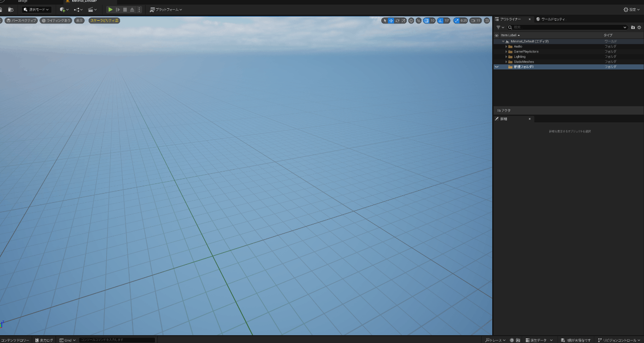
Task: Click the surface snapping icon
Action: (x=419, y=20)
